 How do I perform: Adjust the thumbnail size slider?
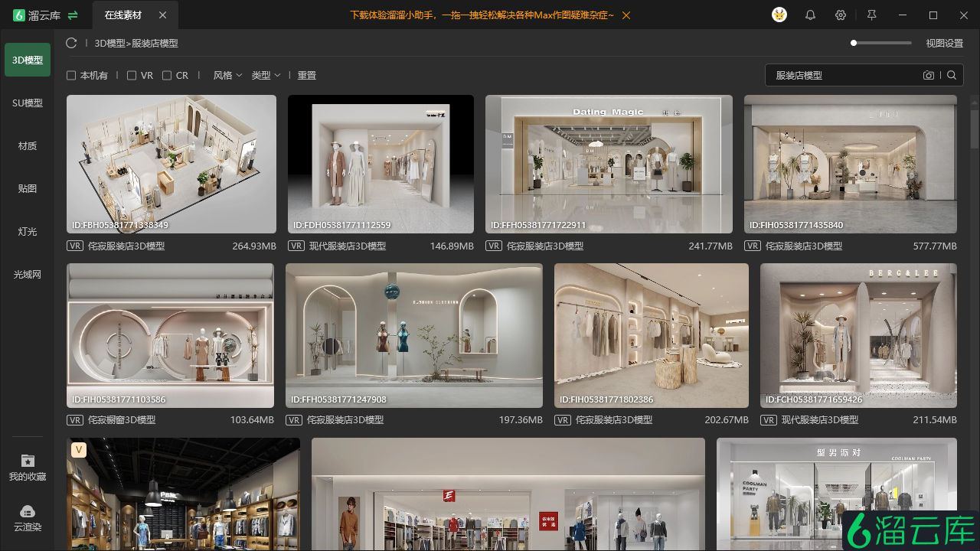coord(881,43)
